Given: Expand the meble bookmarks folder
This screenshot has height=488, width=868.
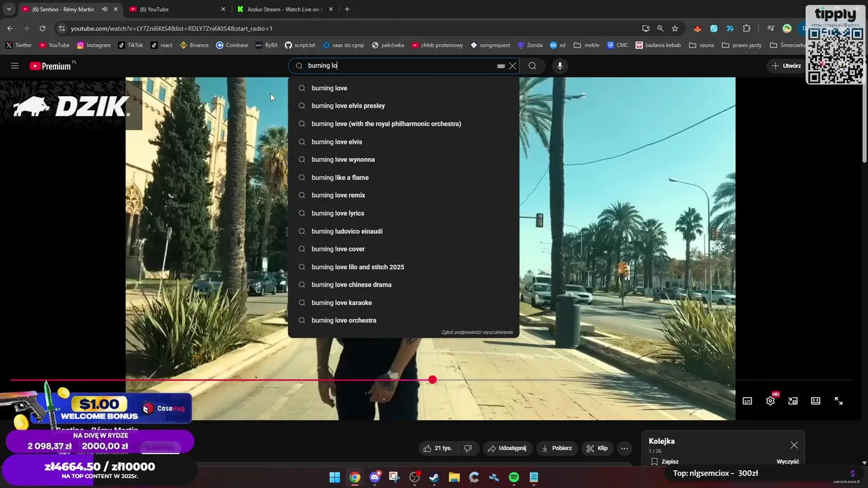Looking at the screenshot, I should click(587, 45).
